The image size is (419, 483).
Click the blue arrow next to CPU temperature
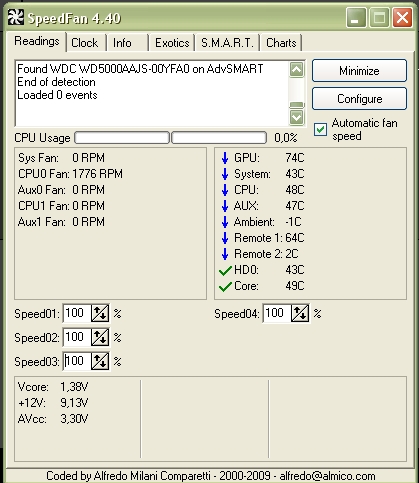[x=225, y=190]
